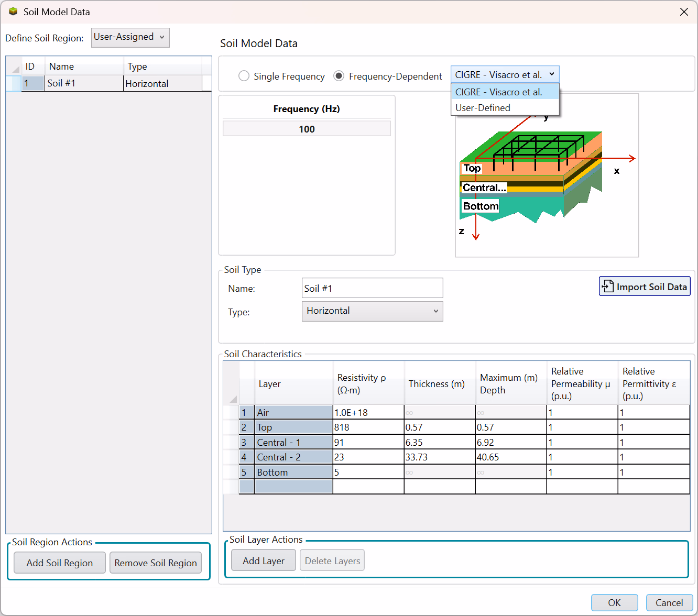Click row header 5 of the Bottom layer
This screenshot has width=698, height=616.
coord(246,472)
